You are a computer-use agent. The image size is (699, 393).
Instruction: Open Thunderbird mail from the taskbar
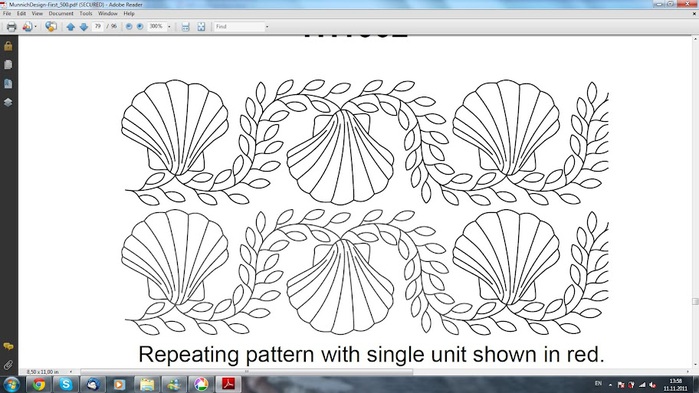click(x=93, y=384)
